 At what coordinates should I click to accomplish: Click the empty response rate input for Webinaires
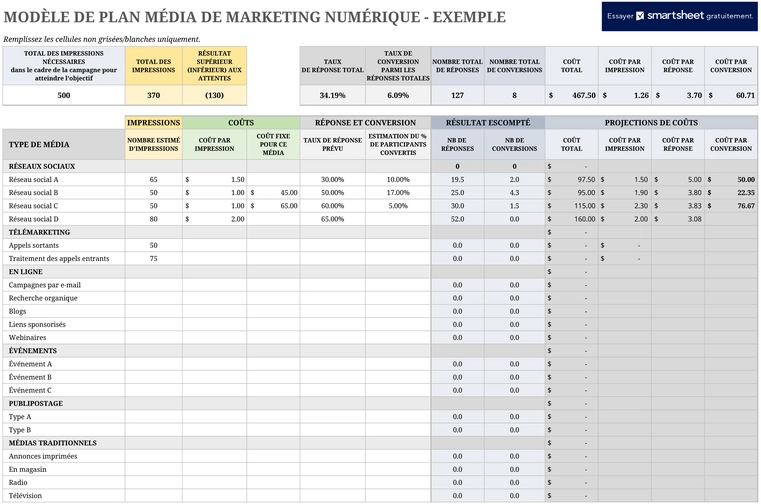332,337
